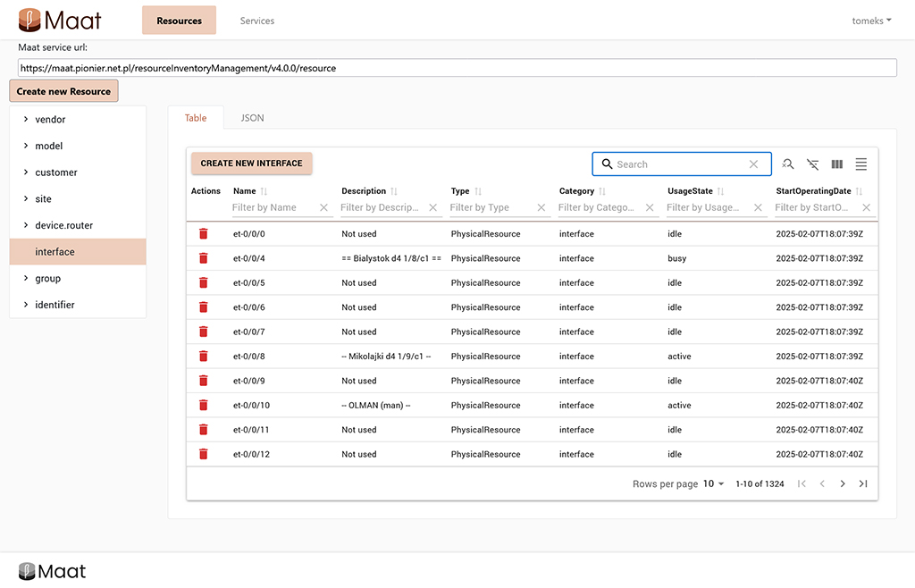Toggle the column filters off

click(x=812, y=164)
